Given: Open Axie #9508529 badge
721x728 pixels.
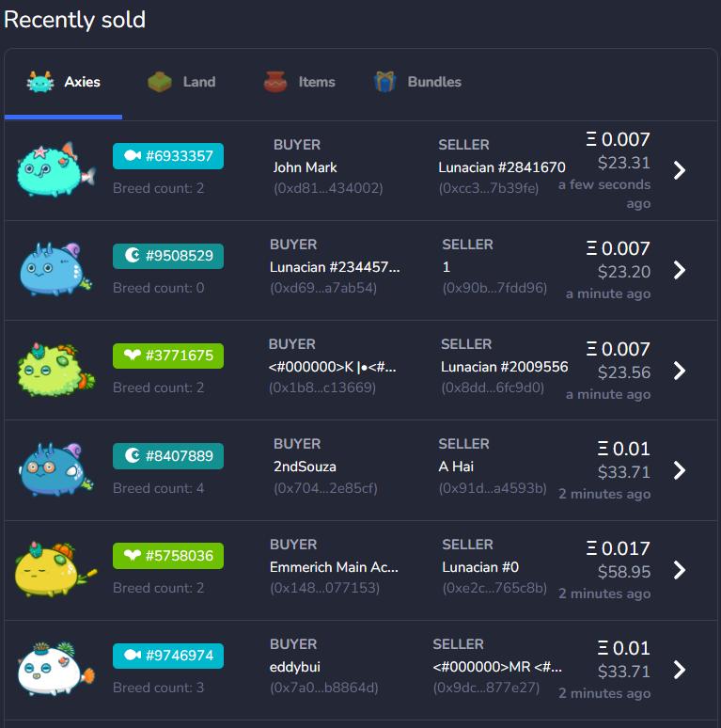Looking at the screenshot, I should (x=168, y=256).
